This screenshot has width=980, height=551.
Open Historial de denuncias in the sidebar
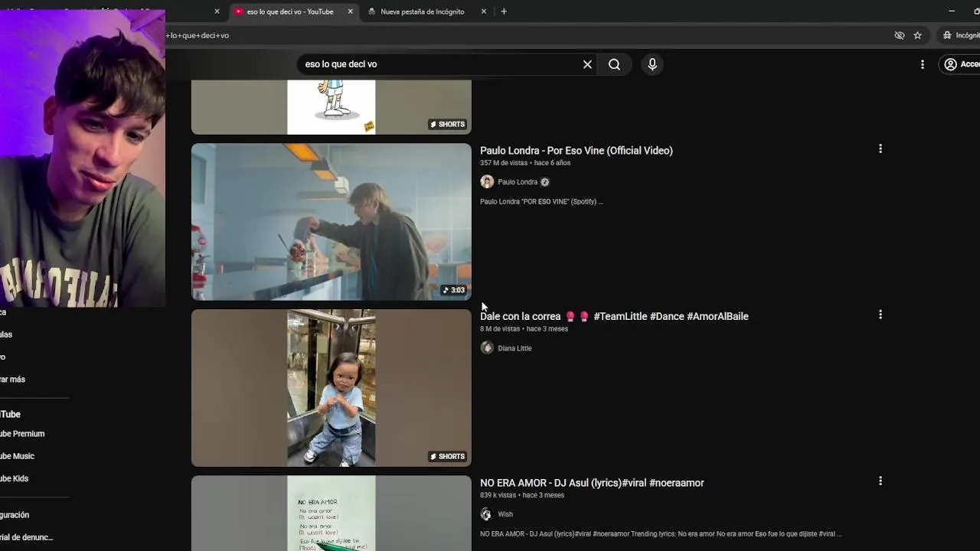pos(27,537)
